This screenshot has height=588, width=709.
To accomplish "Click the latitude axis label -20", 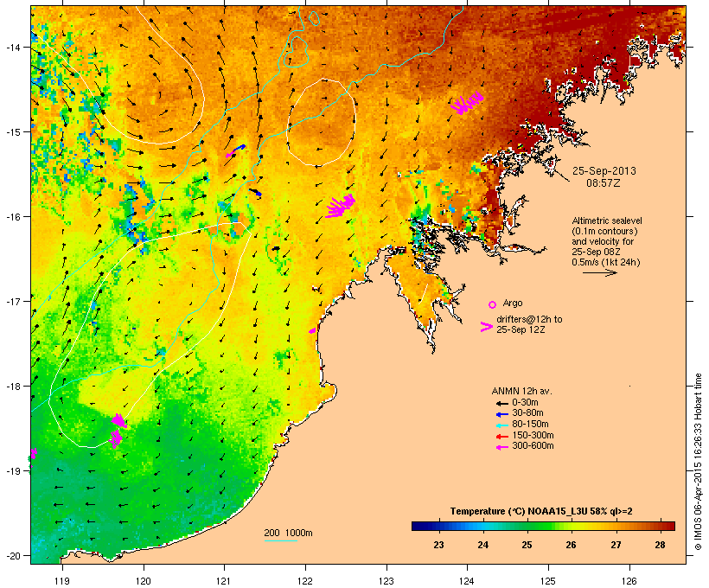I will click(x=13, y=555).
